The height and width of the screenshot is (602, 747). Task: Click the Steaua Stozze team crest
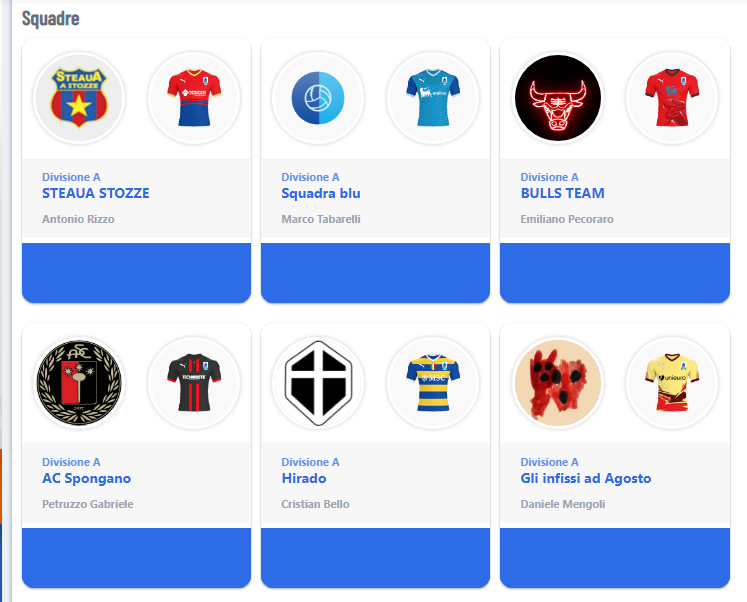point(79,98)
